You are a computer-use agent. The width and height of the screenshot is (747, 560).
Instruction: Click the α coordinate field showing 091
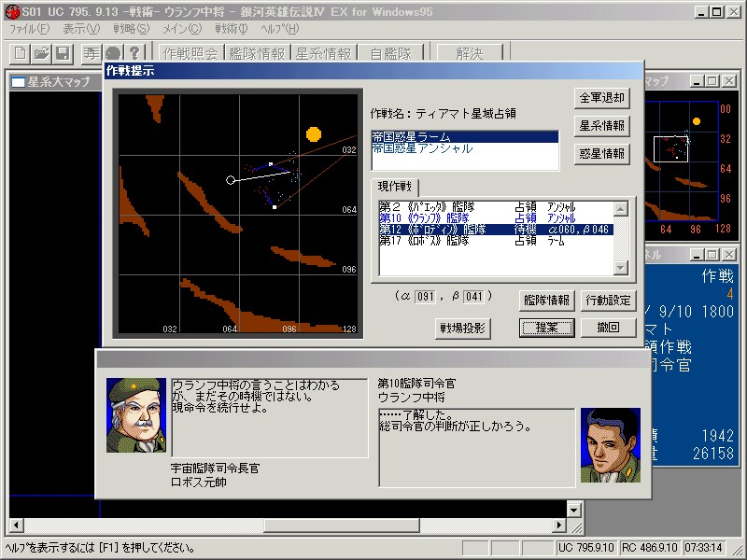click(x=425, y=297)
